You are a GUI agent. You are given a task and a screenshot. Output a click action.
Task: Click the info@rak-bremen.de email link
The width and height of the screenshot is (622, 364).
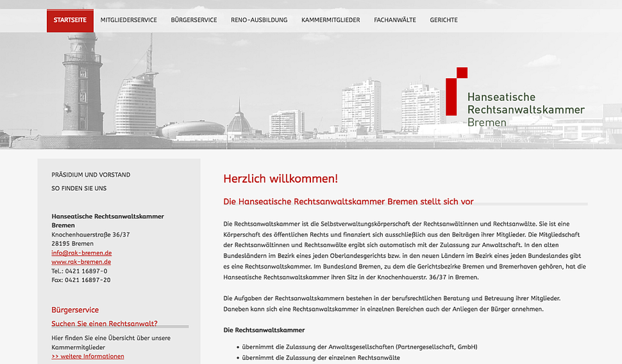[x=81, y=253]
